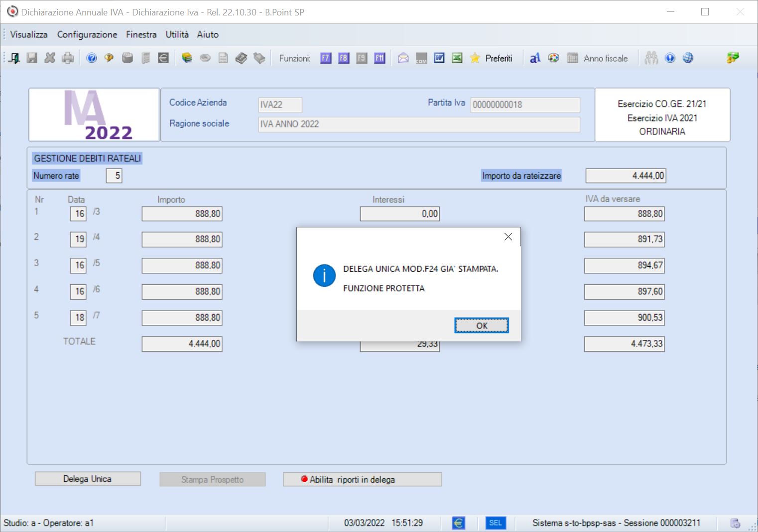This screenshot has height=532, width=758.
Task: Click the globe web icon
Action: click(x=688, y=58)
